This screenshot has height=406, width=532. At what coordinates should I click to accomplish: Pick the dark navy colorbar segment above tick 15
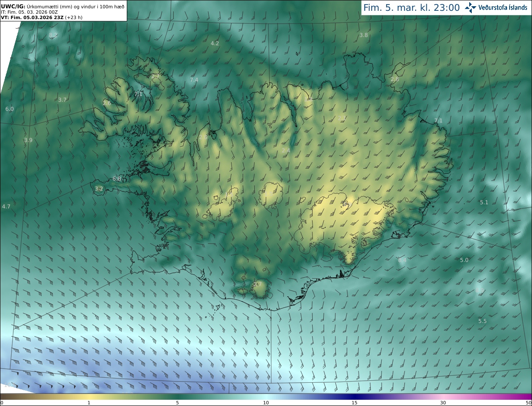[355, 396]
